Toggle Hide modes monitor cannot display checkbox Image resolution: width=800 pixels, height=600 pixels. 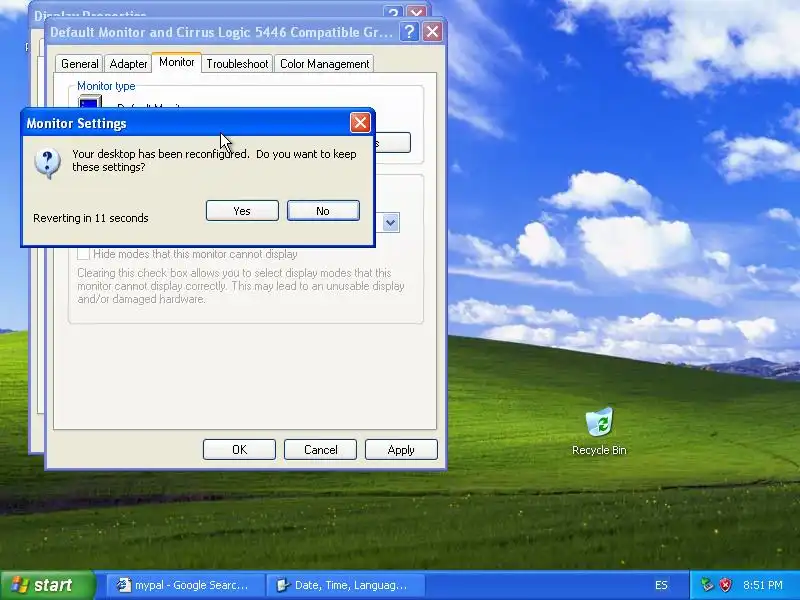pyautogui.click(x=83, y=254)
